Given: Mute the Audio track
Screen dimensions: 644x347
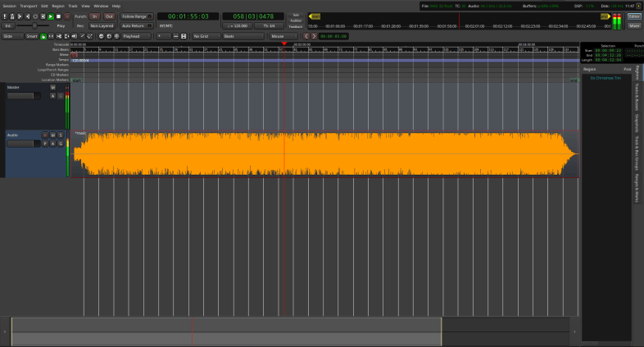Looking at the screenshot, I should 52,135.
